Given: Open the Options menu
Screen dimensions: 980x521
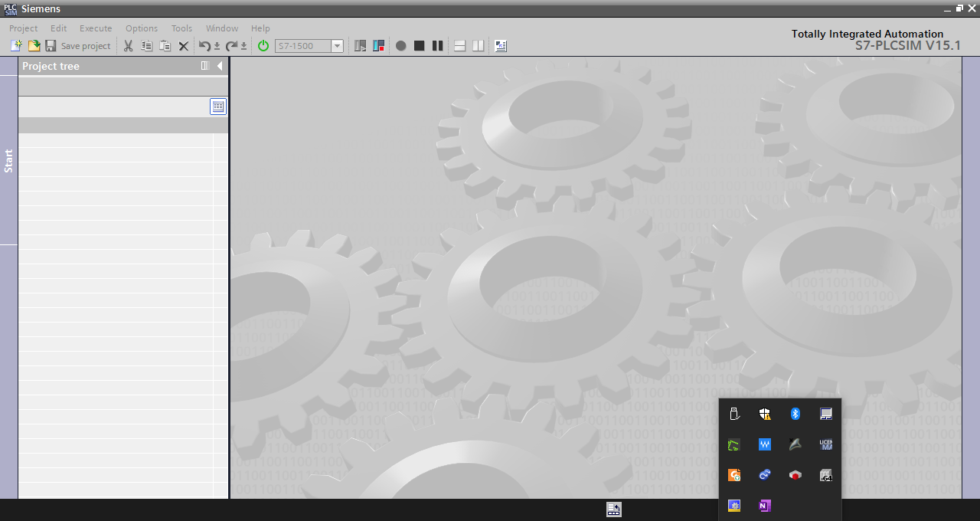Looking at the screenshot, I should (x=142, y=28).
